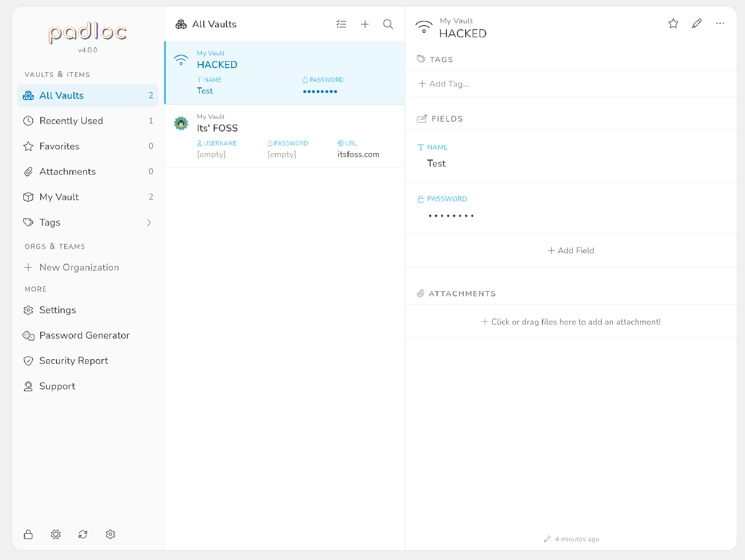Screen dimensions: 745x560
Task: Open the three-dot more options menu
Action: coord(720,24)
